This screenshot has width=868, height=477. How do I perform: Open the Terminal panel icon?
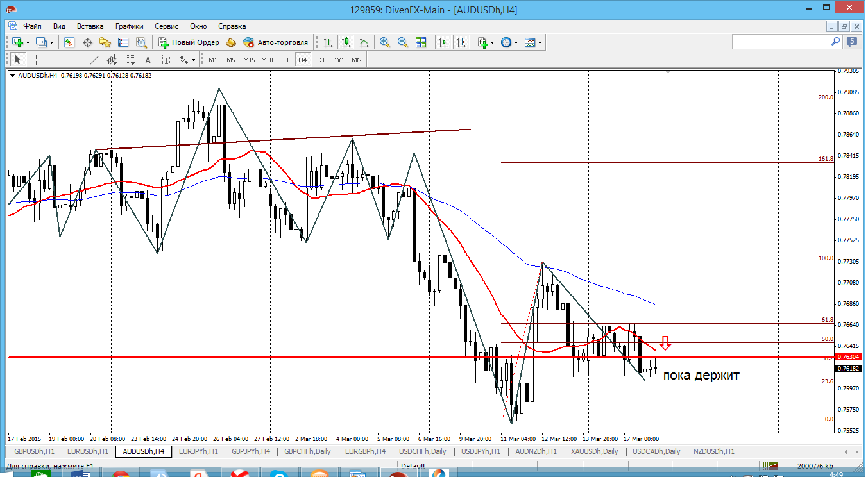123,42
